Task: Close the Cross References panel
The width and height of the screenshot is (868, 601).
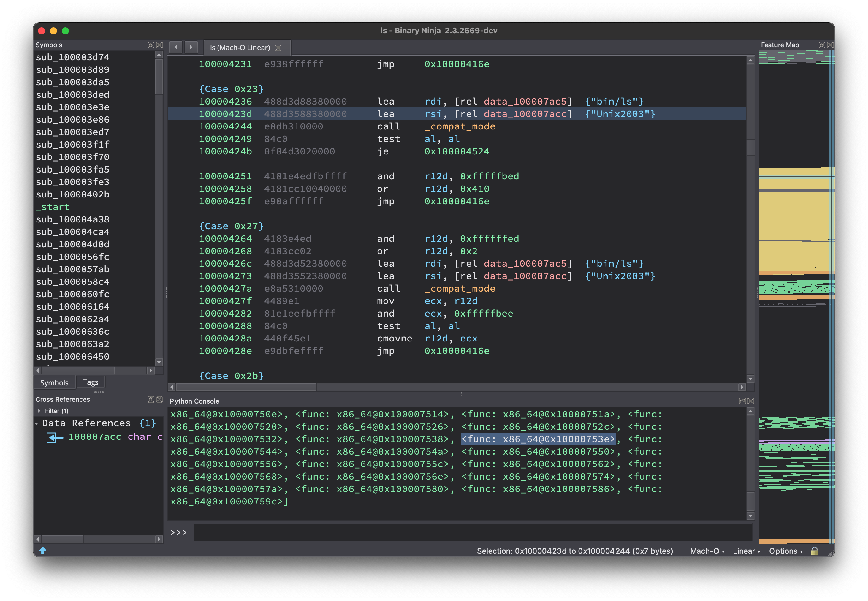Action: [160, 399]
